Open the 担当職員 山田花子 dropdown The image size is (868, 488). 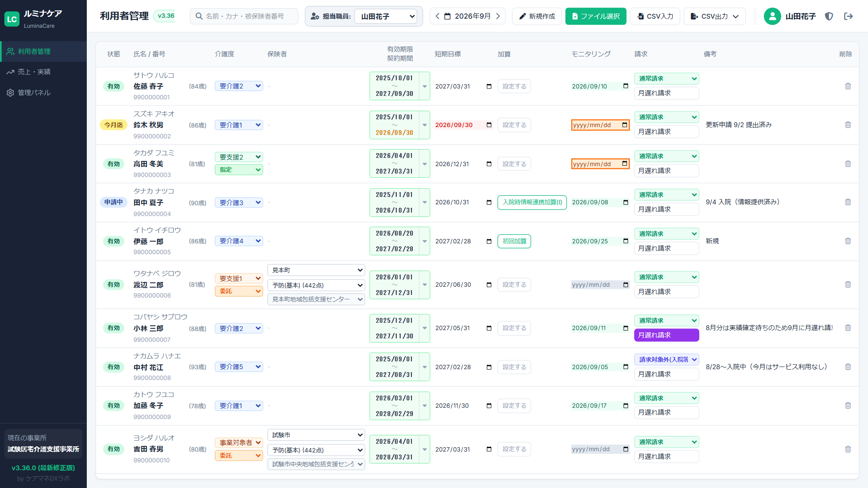click(386, 16)
